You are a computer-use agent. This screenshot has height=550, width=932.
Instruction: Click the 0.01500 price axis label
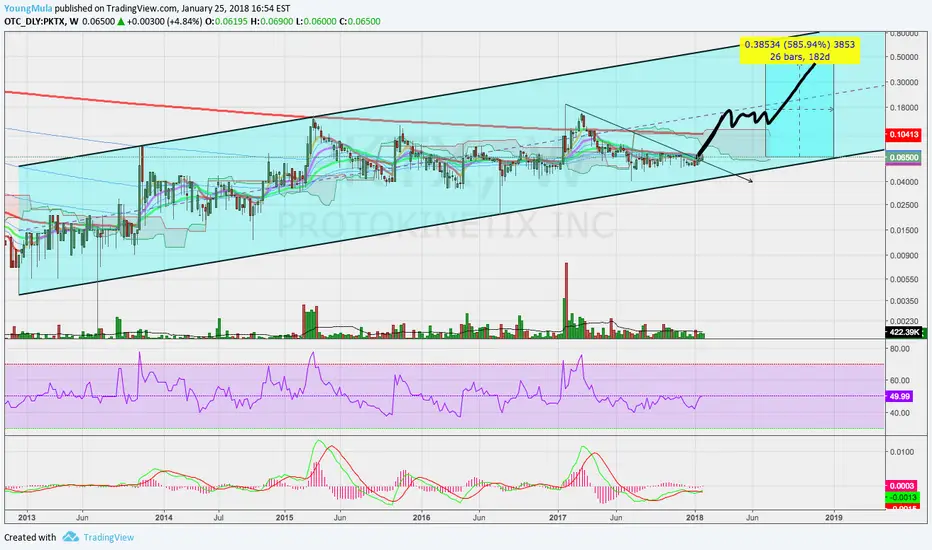pyautogui.click(x=903, y=230)
